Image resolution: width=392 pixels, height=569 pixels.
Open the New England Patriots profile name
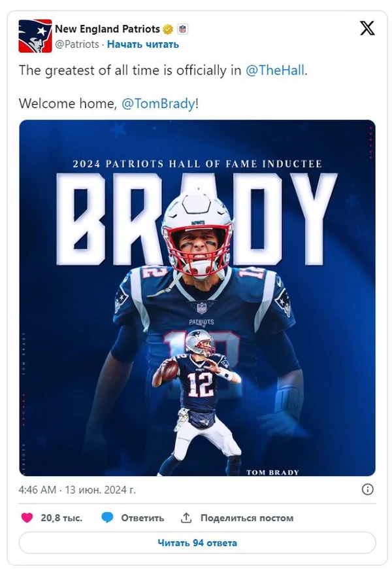107,29
